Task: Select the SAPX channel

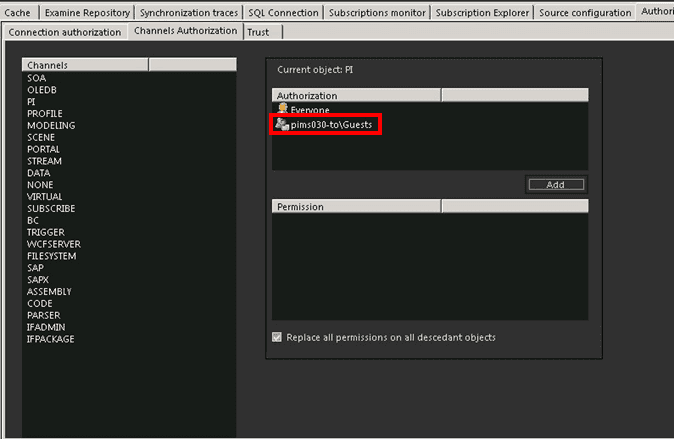Action: (38, 279)
